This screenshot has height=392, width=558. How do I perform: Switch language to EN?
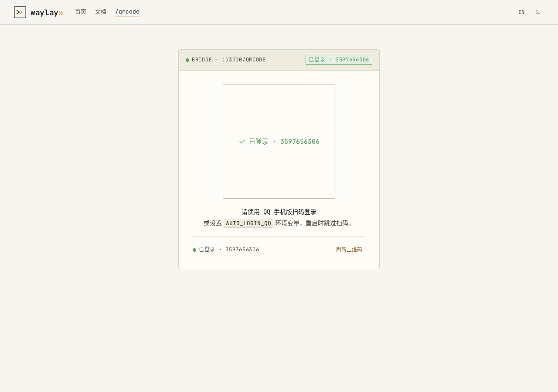click(521, 12)
